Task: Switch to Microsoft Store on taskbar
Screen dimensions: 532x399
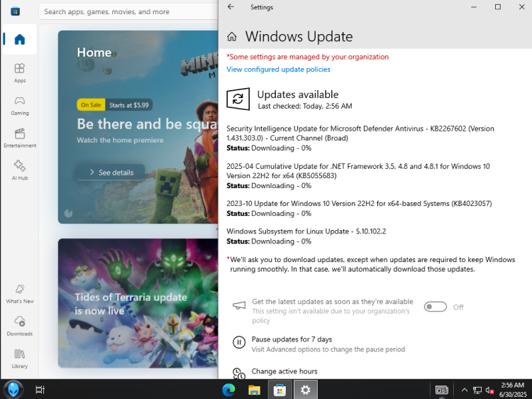Action: [x=280, y=390]
